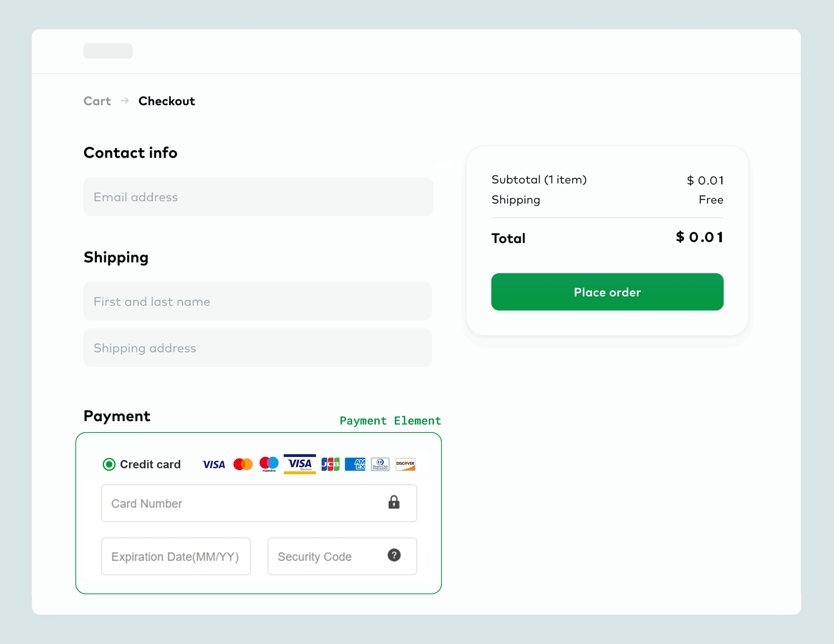Click the Checkout breadcrumb
This screenshot has width=834, height=644.
tap(167, 101)
